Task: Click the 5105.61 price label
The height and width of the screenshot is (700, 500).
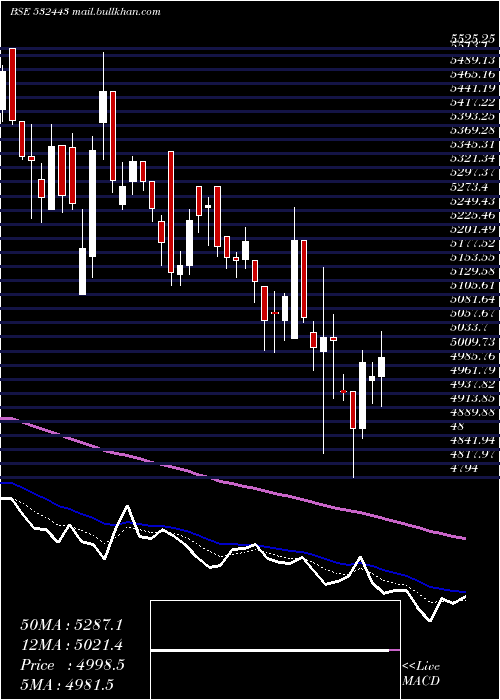Action: (x=472, y=285)
